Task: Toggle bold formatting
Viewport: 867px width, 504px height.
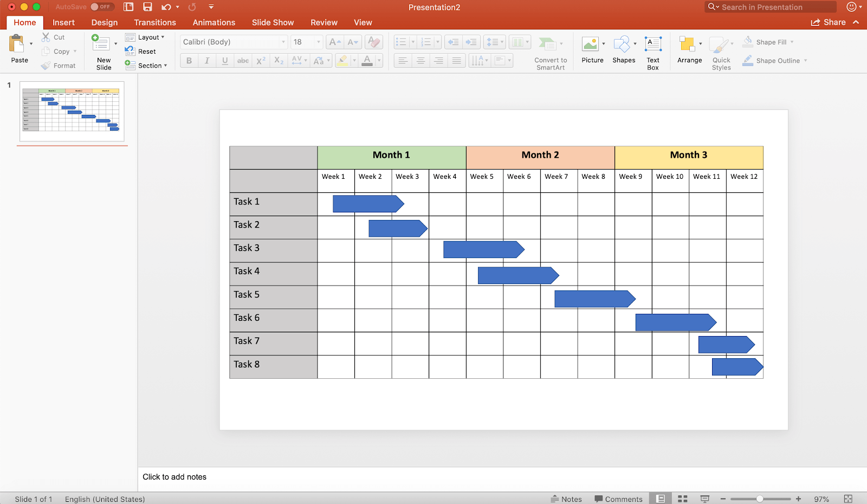Action: click(189, 61)
